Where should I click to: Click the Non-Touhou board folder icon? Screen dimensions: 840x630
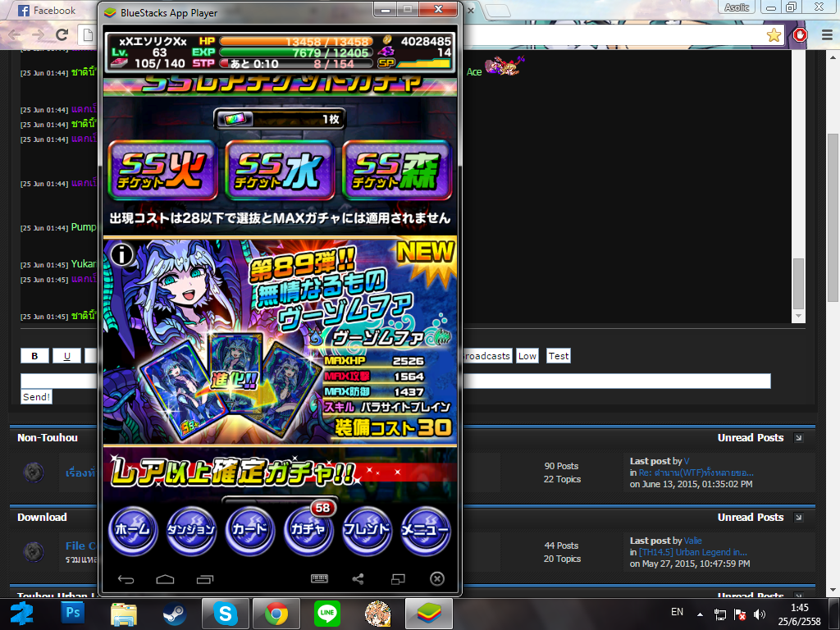pos(33,472)
